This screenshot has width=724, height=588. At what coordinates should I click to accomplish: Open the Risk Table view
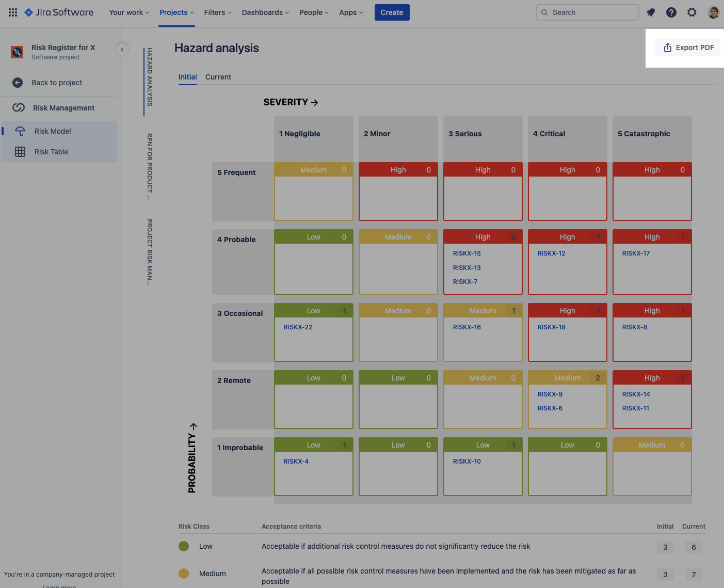51,151
